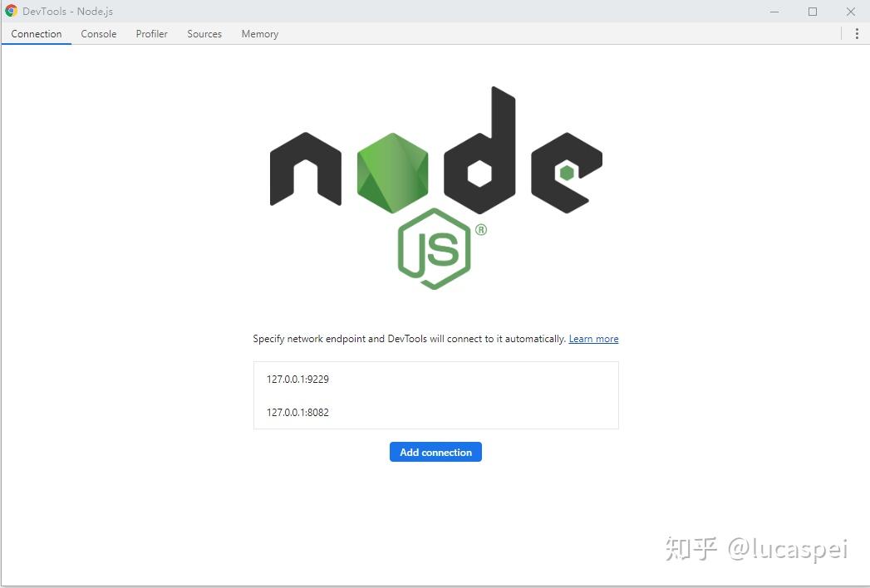Viewport: 870px width, 588px height.
Task: Open the Console tab
Action: [99, 34]
